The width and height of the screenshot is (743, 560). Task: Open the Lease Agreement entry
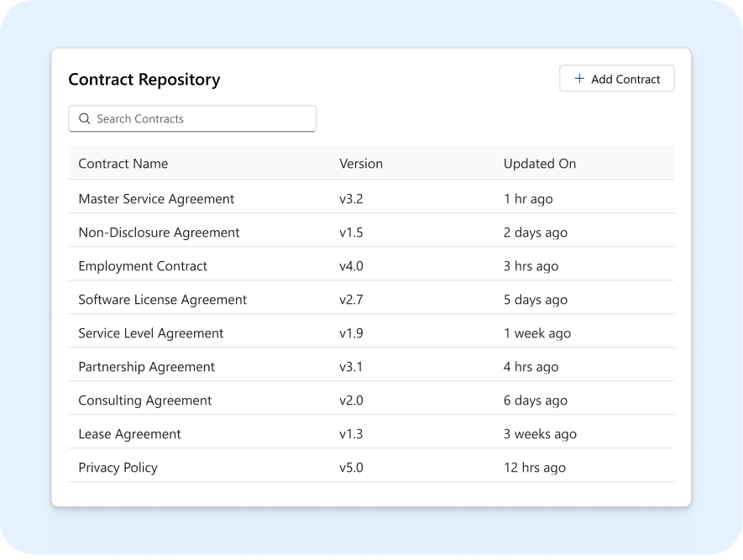pyautogui.click(x=129, y=434)
